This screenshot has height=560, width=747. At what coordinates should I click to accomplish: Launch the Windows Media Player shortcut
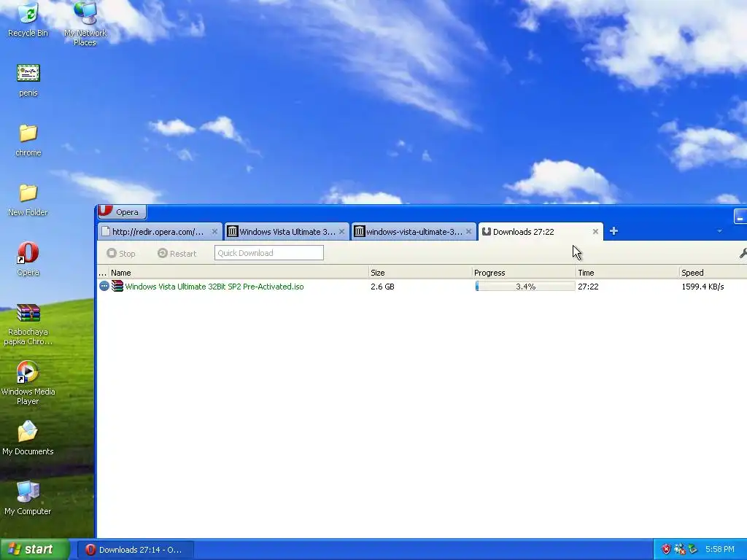click(x=28, y=384)
